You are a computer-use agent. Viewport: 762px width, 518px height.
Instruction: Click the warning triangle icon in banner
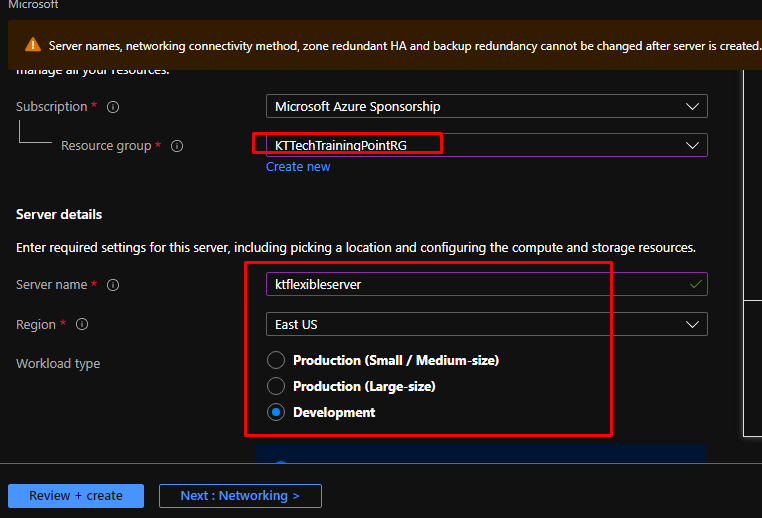33,45
